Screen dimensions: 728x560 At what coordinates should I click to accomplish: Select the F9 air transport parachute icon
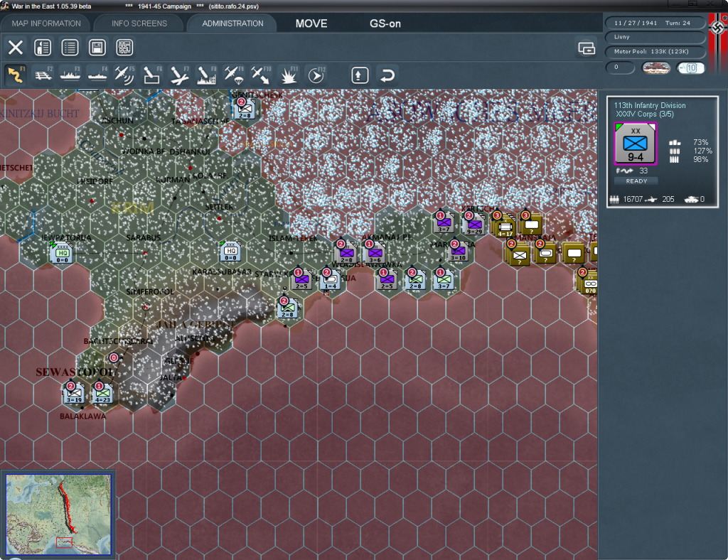(x=233, y=75)
